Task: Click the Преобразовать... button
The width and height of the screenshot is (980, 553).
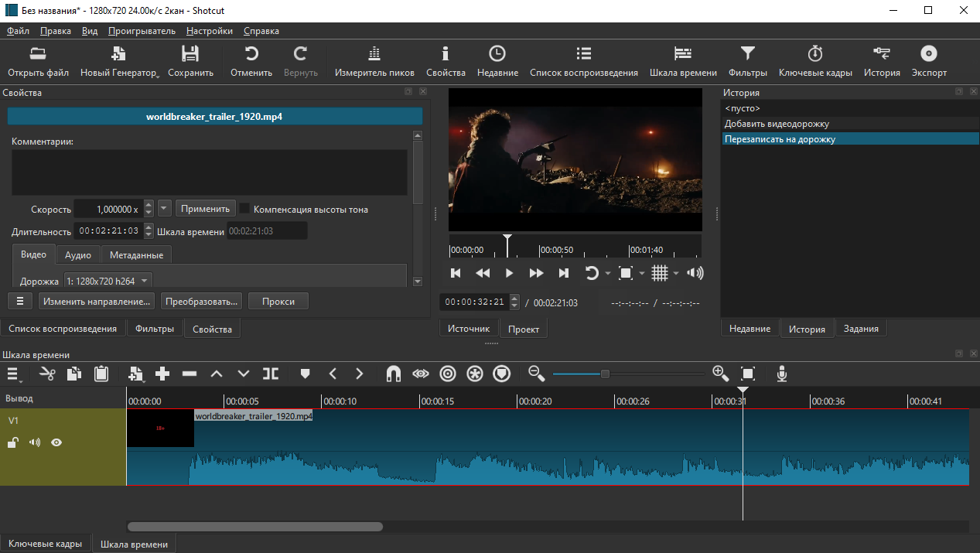Action: click(x=202, y=301)
